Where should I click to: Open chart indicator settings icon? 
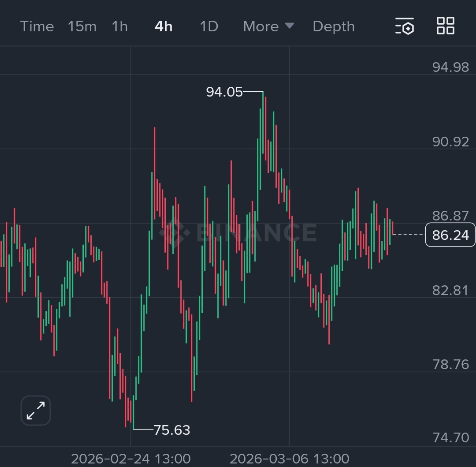(404, 26)
